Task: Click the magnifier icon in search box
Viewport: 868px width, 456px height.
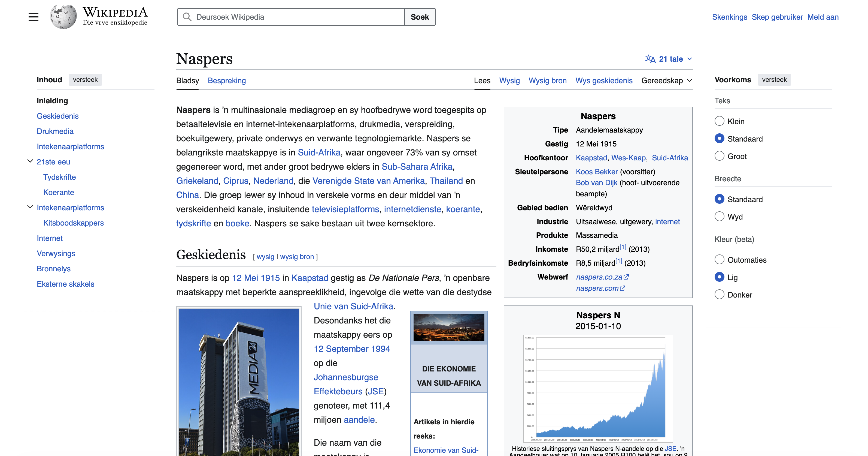Action: tap(187, 17)
